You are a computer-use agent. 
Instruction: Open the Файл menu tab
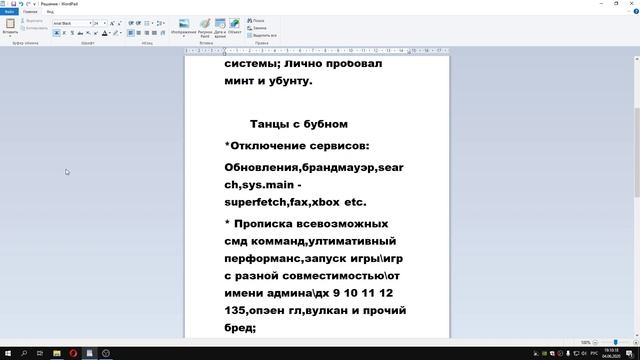pos(9,12)
